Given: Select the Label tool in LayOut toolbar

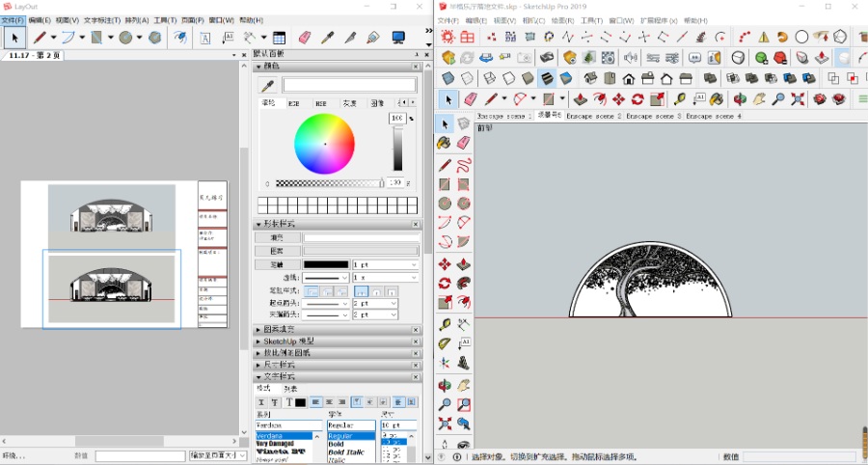Looking at the screenshot, I should [x=228, y=38].
